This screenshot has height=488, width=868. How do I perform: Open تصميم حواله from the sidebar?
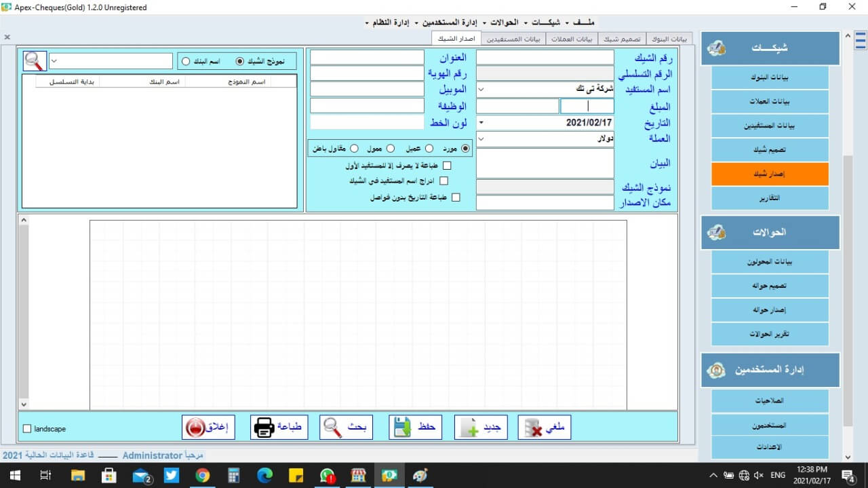[x=770, y=286]
